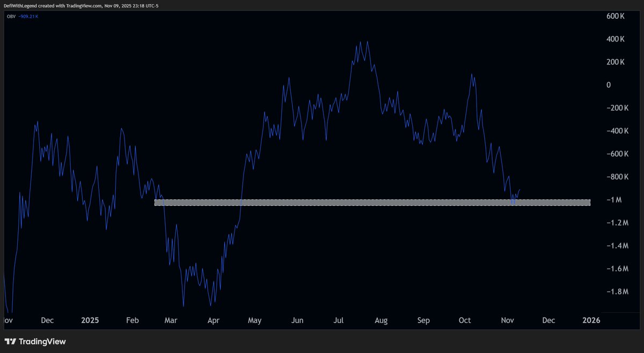Click the -1 M level on the price scale
The image size is (644, 353).
click(x=612, y=199)
